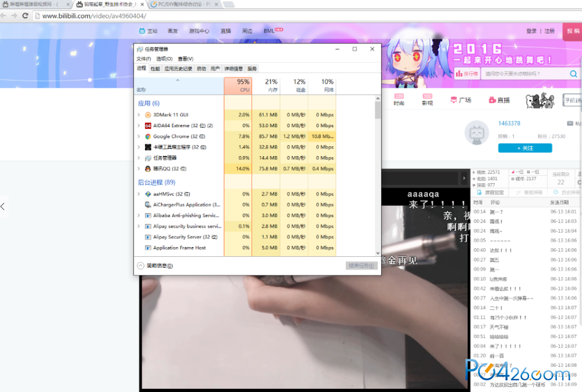This screenshot has height=392, width=582.
Task: Select the 3DMark 11 GUI process icon
Action: coord(147,115)
